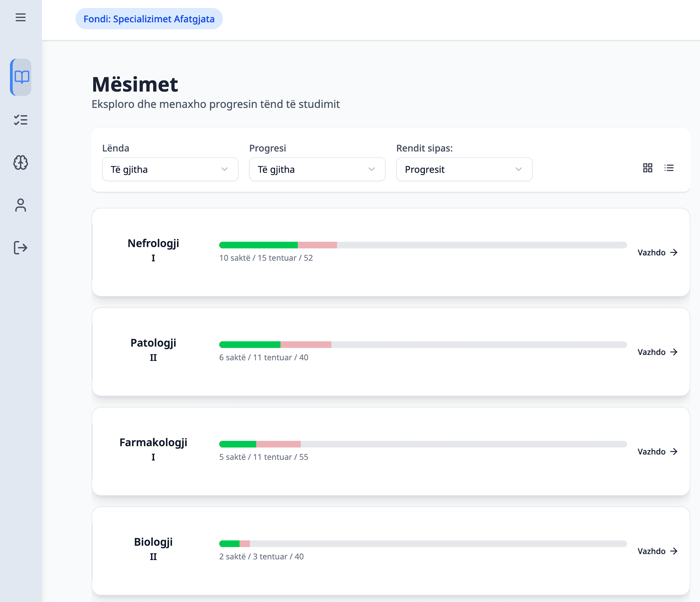This screenshot has height=602, width=700.
Task: Open the checklist tests icon
Action: coord(21,120)
